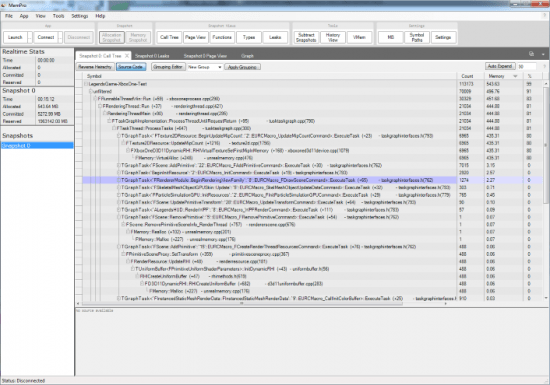Click the Status: Disconnected status bar text

click(x=24, y=380)
